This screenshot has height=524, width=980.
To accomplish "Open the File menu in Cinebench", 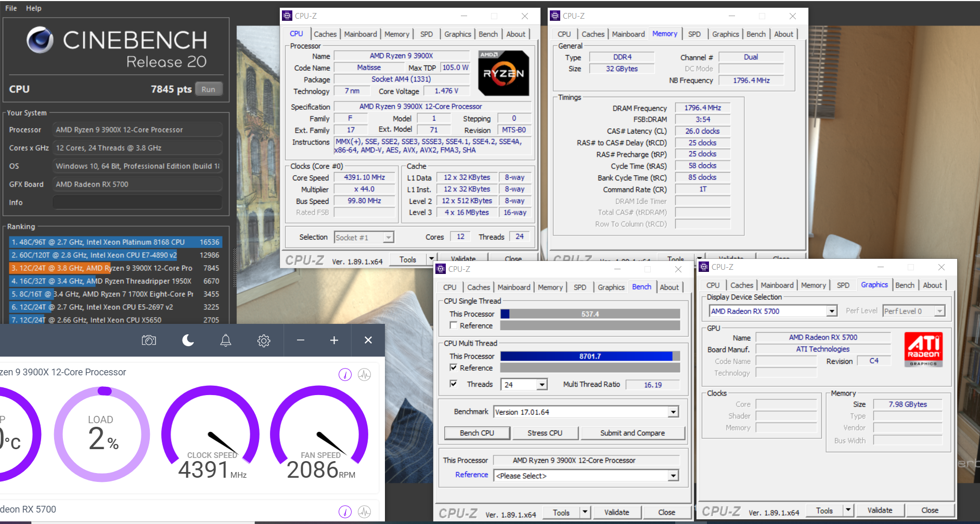I will coord(11,8).
